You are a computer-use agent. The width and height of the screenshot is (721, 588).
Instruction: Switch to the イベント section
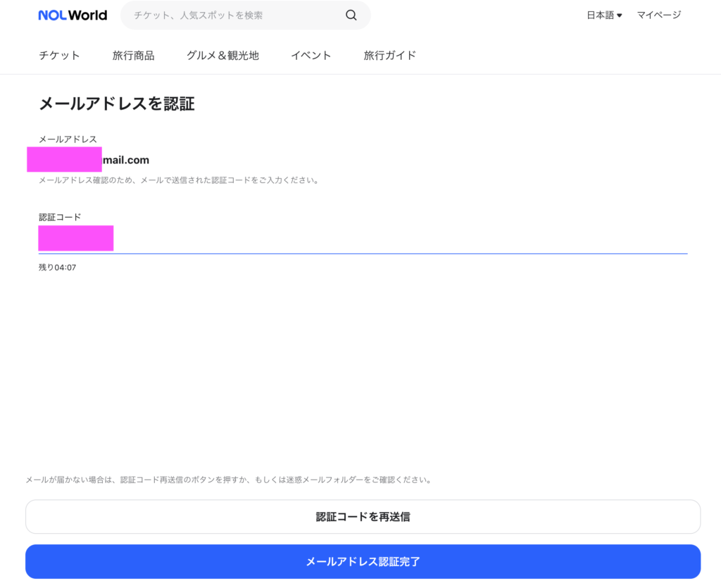311,56
